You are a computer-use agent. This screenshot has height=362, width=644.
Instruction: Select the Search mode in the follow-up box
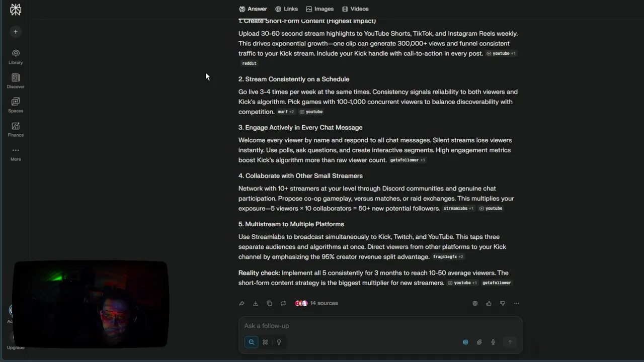tap(251, 342)
